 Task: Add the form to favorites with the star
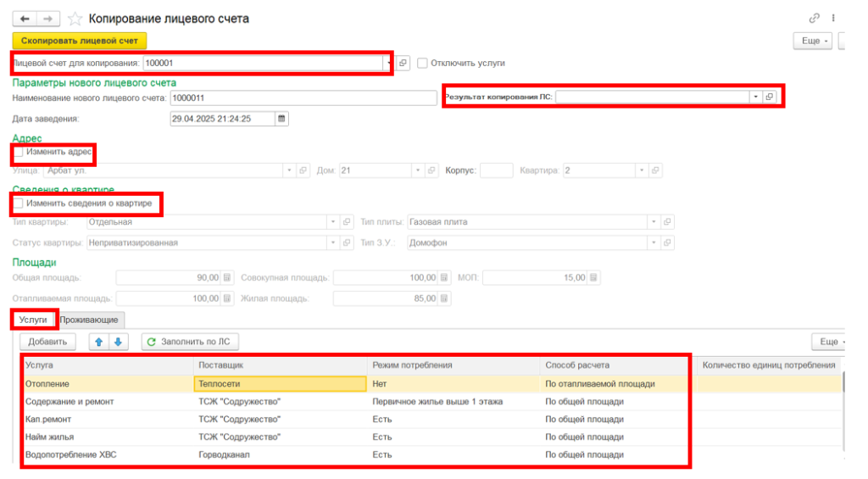75,18
